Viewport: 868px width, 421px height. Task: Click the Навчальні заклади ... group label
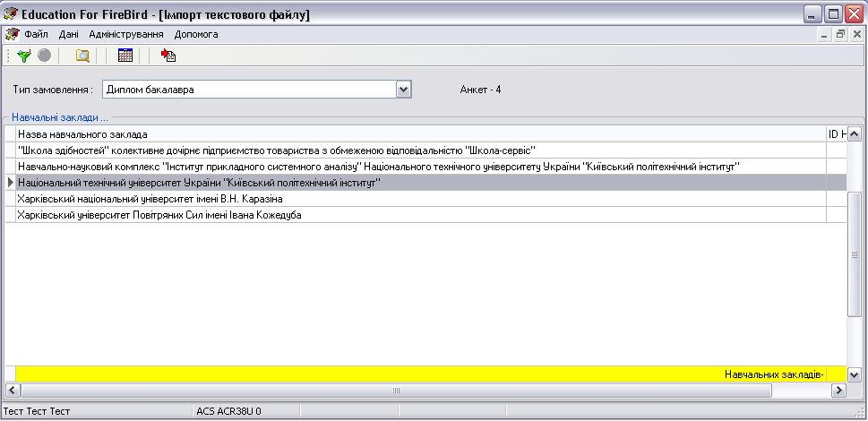pos(60,118)
